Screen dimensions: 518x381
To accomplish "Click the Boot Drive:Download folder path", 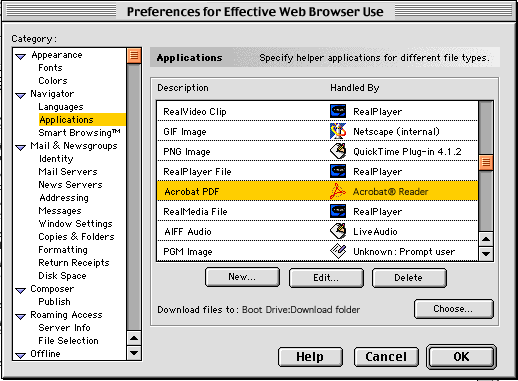I will 301,310.
